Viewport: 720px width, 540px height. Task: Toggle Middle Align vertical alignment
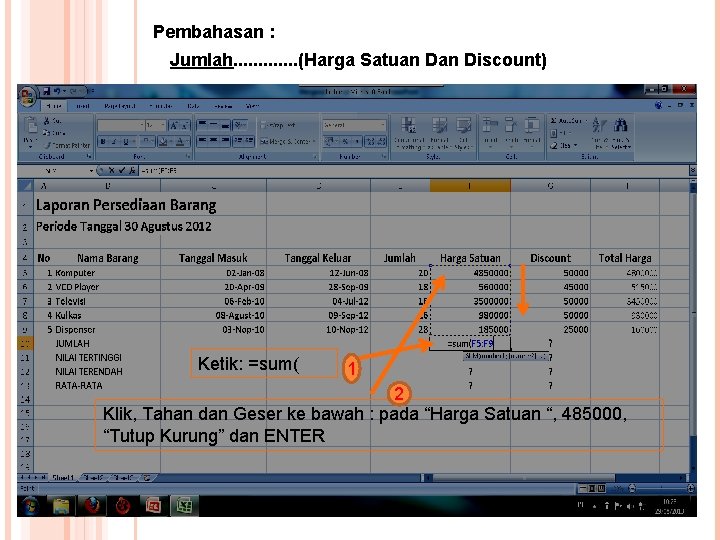(214, 124)
